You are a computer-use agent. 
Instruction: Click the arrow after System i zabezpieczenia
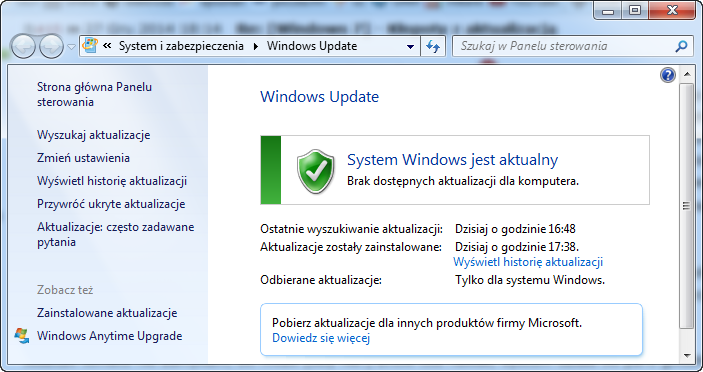pyautogui.click(x=256, y=46)
